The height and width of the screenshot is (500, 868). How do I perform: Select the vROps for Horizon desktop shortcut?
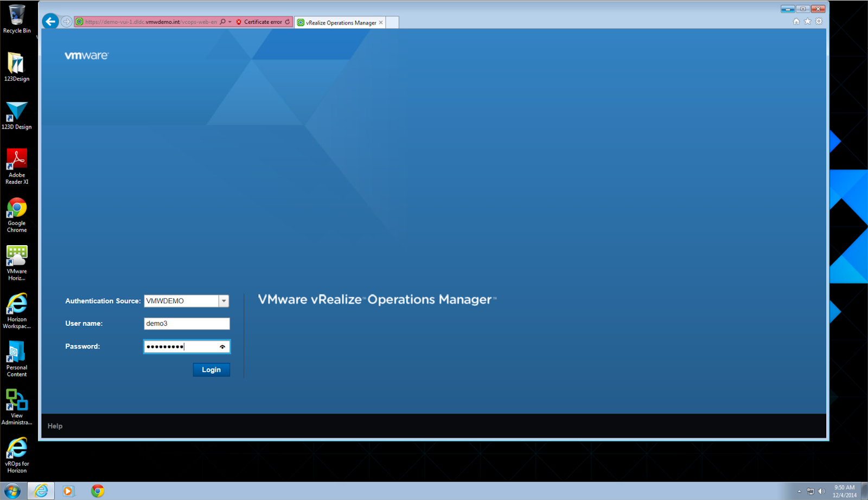pyautogui.click(x=17, y=455)
